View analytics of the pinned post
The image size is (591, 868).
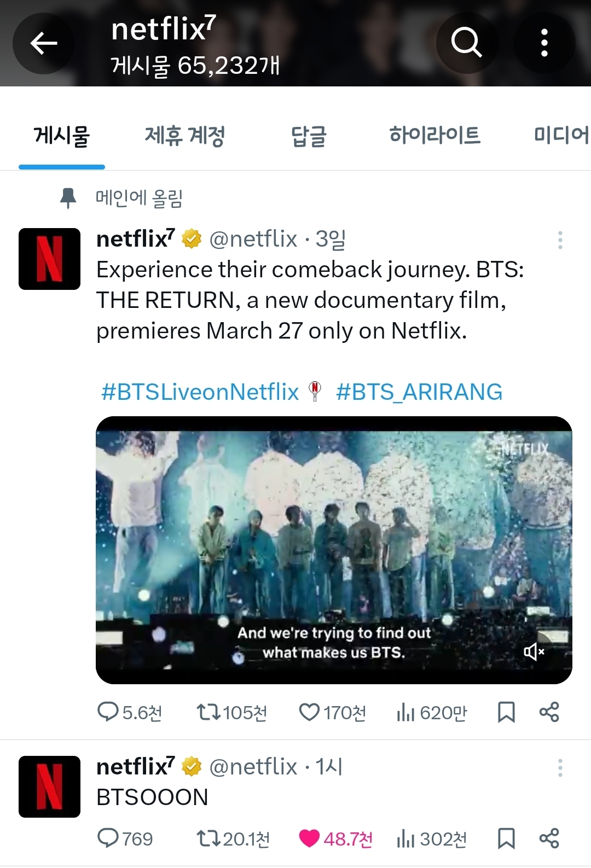[x=406, y=712]
